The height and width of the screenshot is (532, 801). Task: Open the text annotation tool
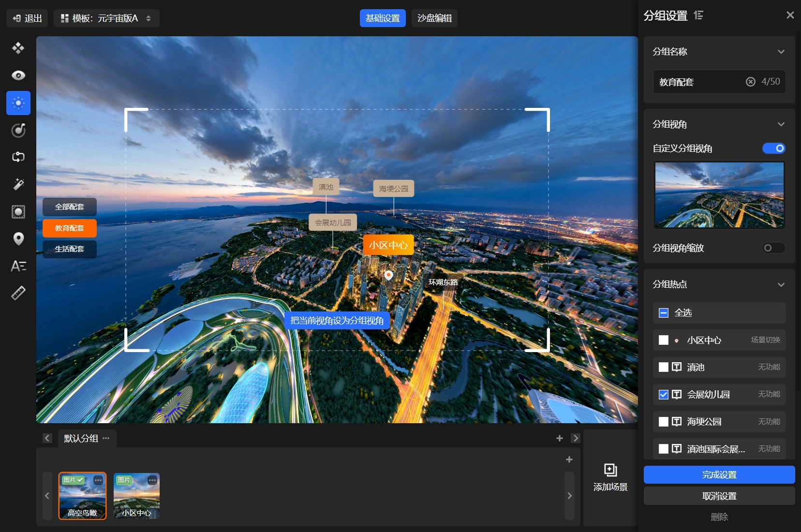click(18, 266)
